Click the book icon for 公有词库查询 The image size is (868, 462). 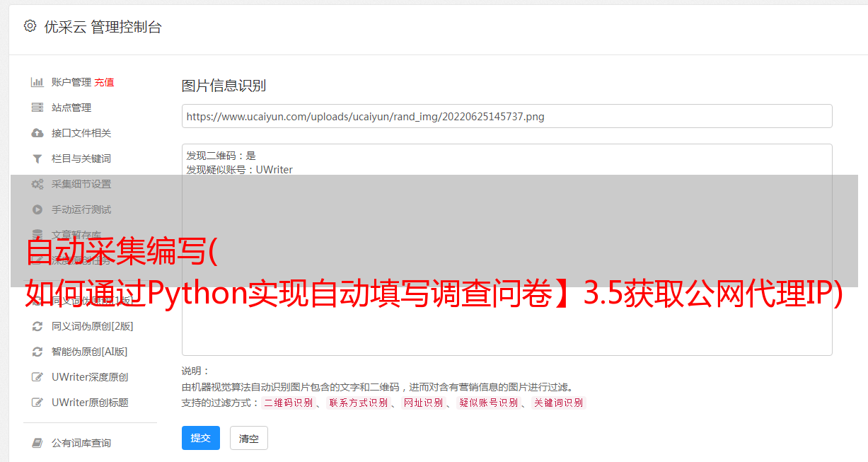[37, 443]
